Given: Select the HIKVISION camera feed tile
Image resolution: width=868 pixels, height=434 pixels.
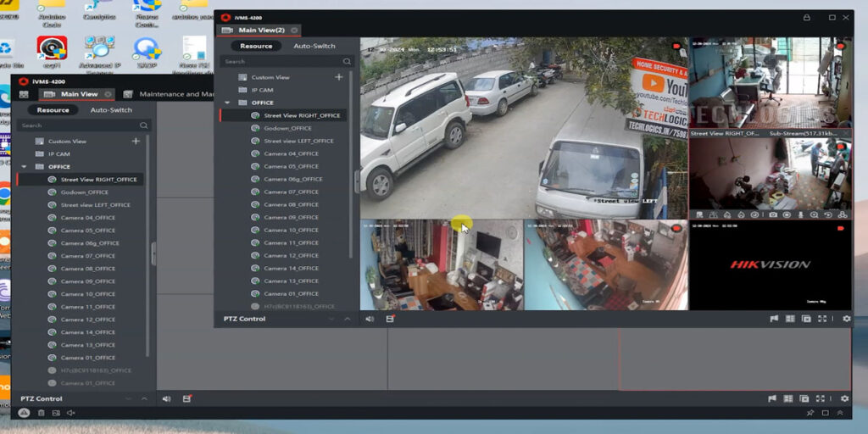Looking at the screenshot, I should click(x=771, y=264).
